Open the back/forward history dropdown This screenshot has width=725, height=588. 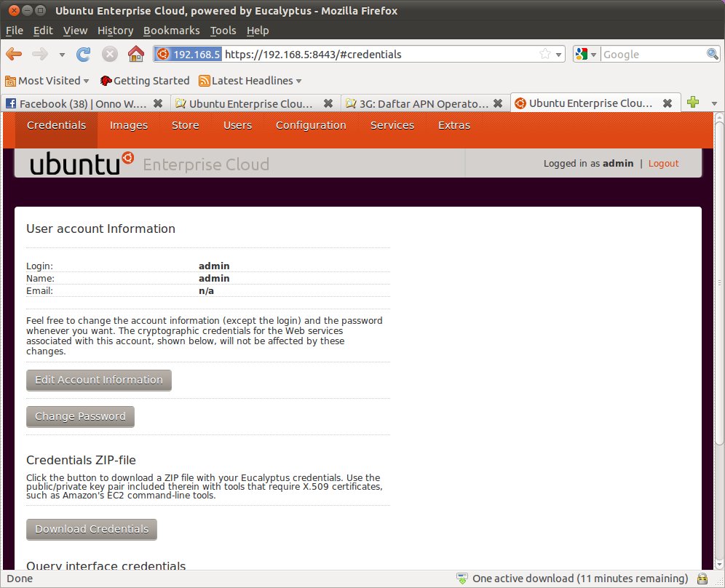[x=62, y=55]
